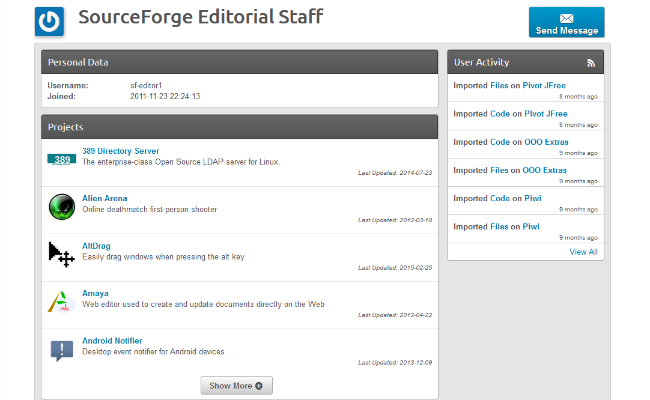This screenshot has height=400, width=650.
Task: Click the Personal Data panel header
Action: point(240,62)
